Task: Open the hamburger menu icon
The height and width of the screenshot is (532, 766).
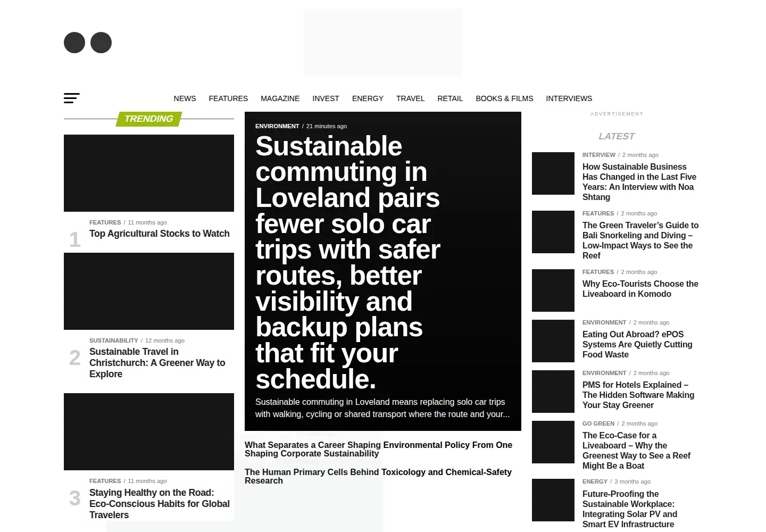Action: (72, 98)
